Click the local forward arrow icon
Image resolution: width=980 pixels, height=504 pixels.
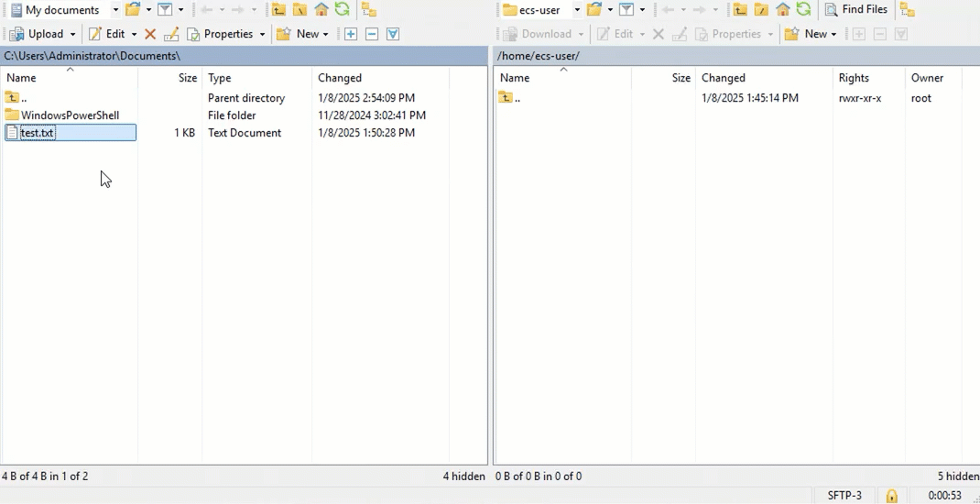[x=237, y=9]
